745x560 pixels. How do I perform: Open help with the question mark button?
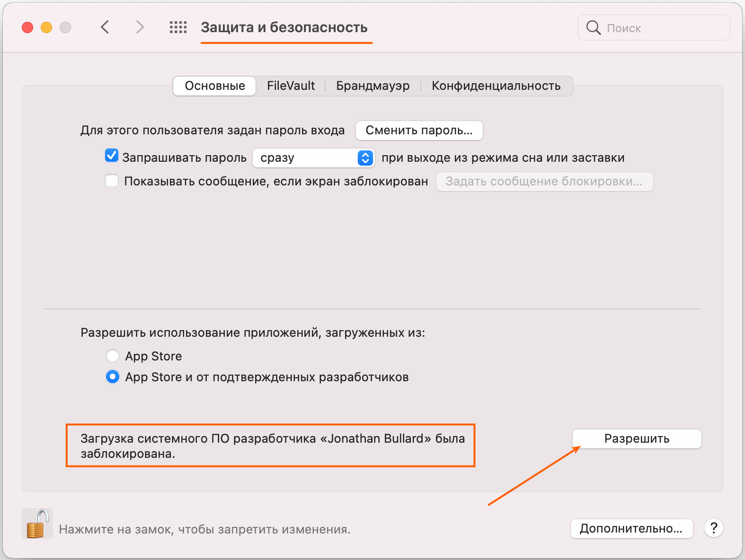click(x=714, y=528)
